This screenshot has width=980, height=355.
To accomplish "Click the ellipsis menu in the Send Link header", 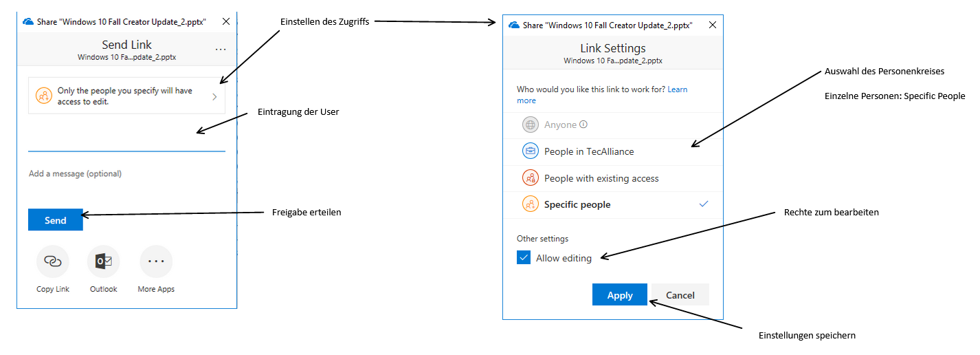I will tap(221, 50).
